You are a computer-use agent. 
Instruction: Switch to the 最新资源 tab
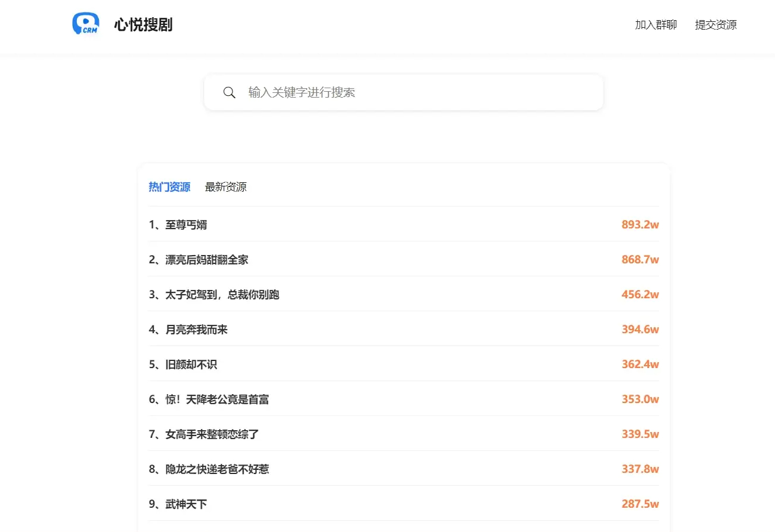coord(225,187)
